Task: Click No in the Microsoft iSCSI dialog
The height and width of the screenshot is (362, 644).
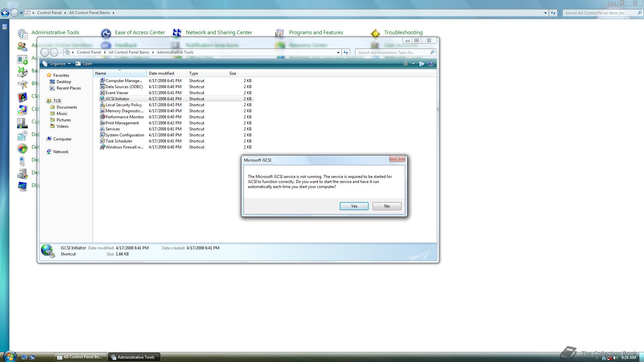Action: (387, 206)
